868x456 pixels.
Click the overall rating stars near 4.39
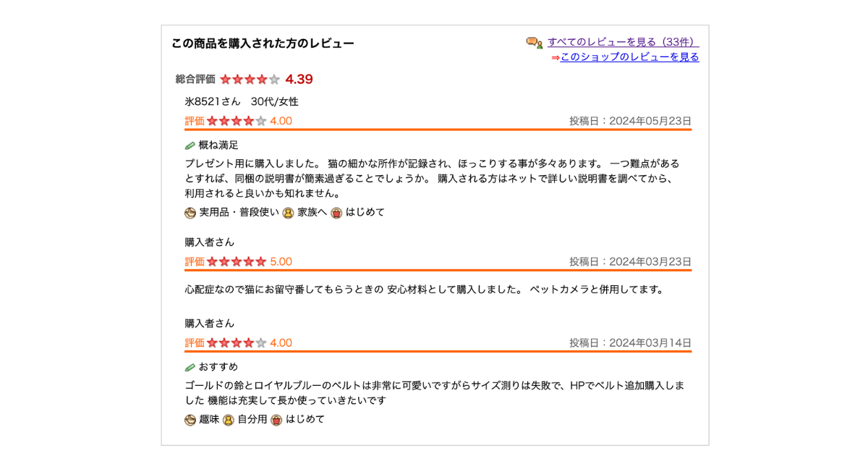(250, 80)
